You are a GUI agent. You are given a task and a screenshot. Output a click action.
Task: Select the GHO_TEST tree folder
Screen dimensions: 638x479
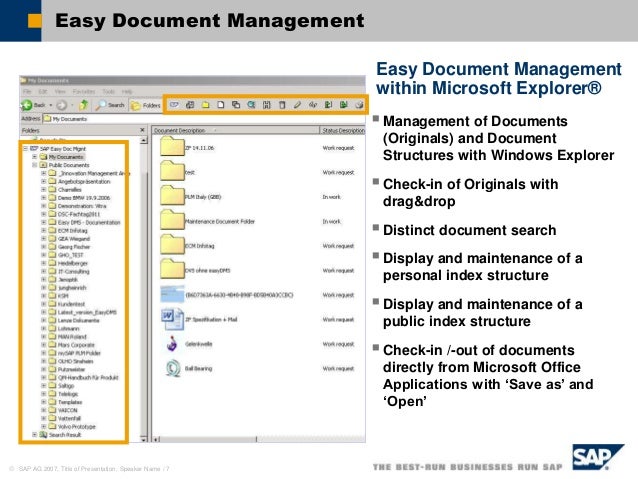66,255
